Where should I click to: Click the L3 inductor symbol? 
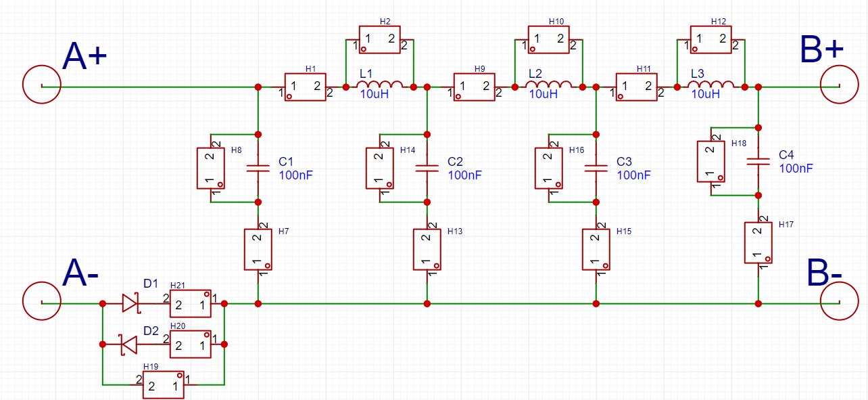[710, 84]
